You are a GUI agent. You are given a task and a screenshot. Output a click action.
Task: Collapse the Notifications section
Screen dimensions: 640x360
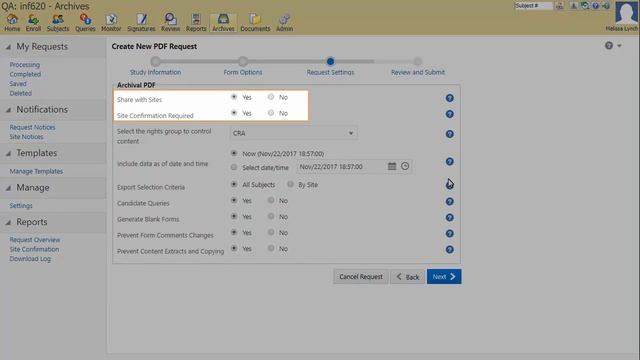8,110
